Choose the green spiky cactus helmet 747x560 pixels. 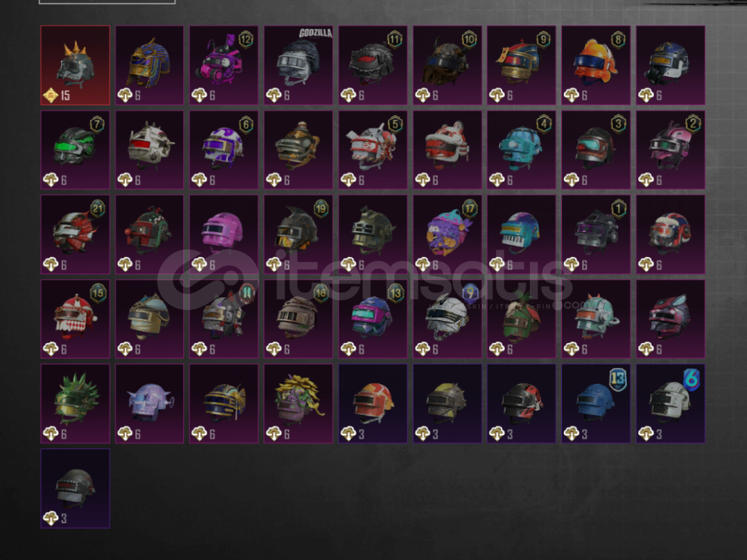pos(76,404)
